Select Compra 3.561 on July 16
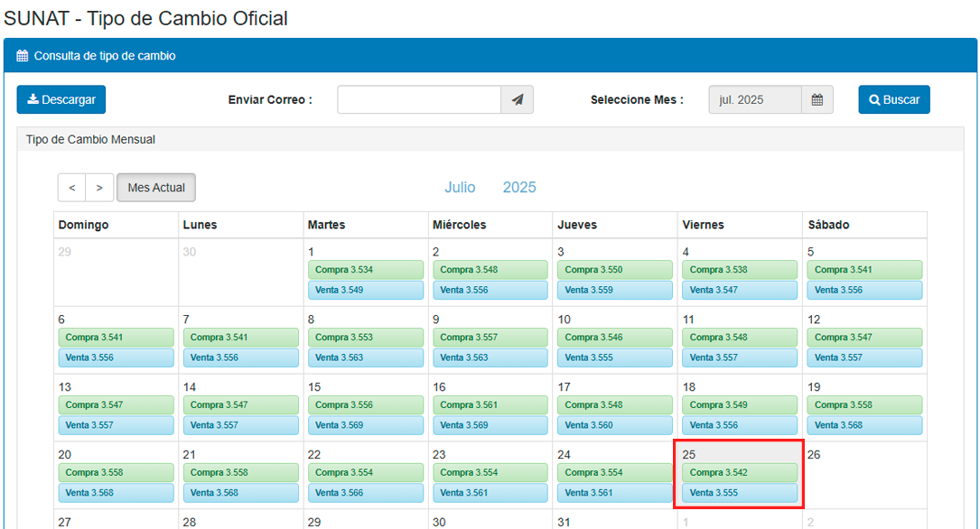The width and height of the screenshot is (980, 529). (x=490, y=404)
